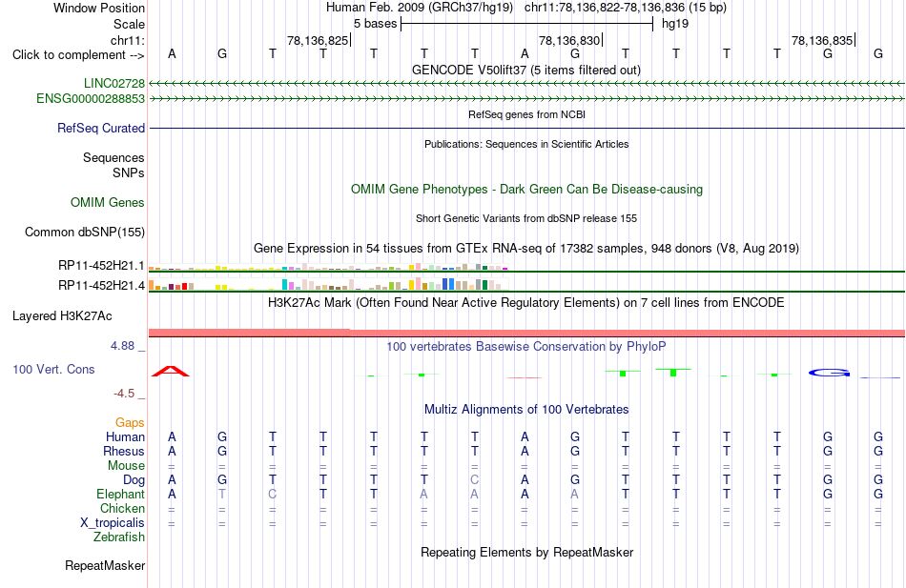The height and width of the screenshot is (588, 906).
Task: Click the RP11-452H21.4 GTEx bar chart
Action: click(328, 284)
